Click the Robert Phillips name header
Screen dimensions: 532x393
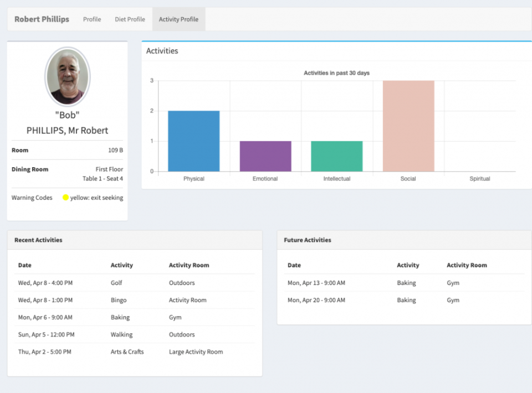[x=42, y=19]
